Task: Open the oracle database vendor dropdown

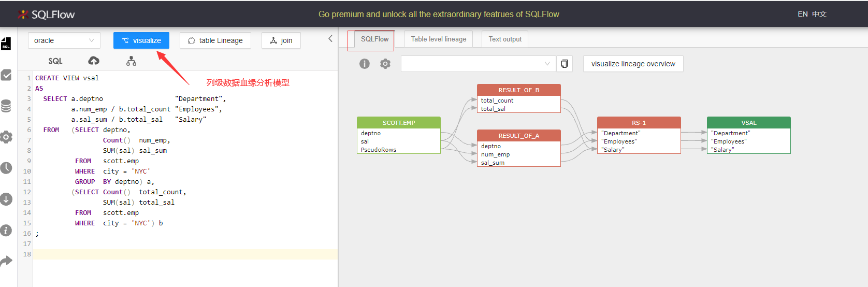Action: tap(64, 40)
